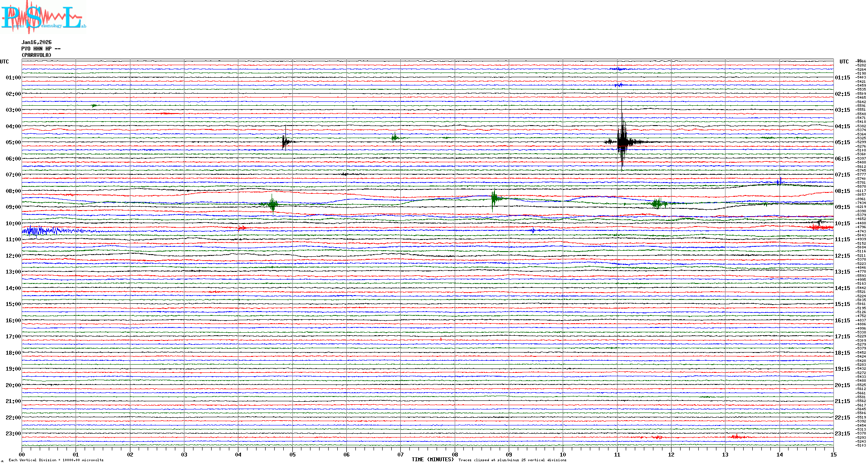Image resolution: width=868 pixels, height=466 pixels.
Task: Click the UTC header label at top left
Action: pyautogui.click(x=4, y=62)
